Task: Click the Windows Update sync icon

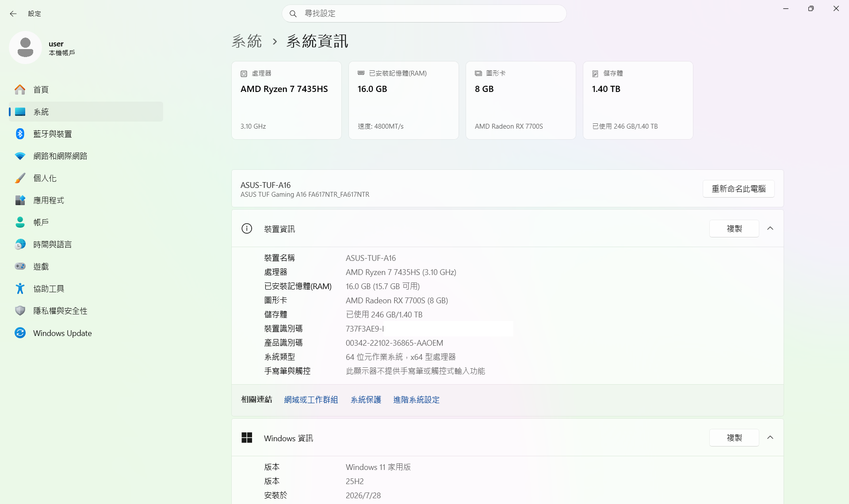Action: coord(20,333)
